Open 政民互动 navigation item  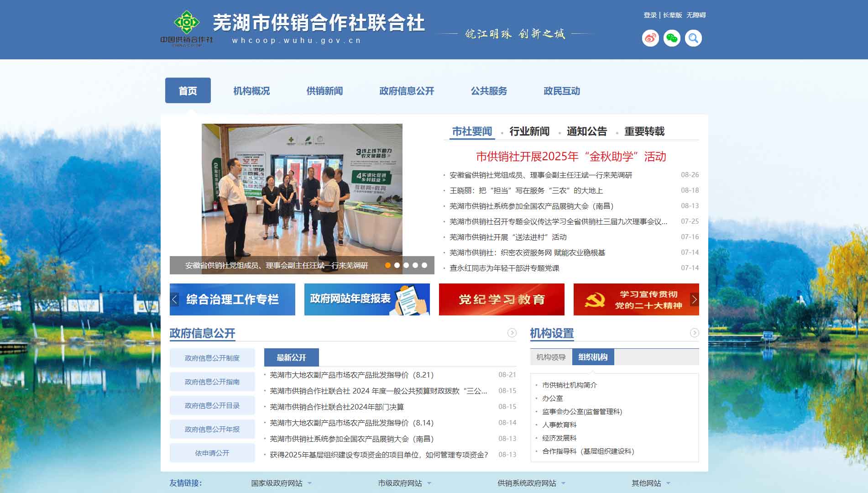pyautogui.click(x=562, y=91)
